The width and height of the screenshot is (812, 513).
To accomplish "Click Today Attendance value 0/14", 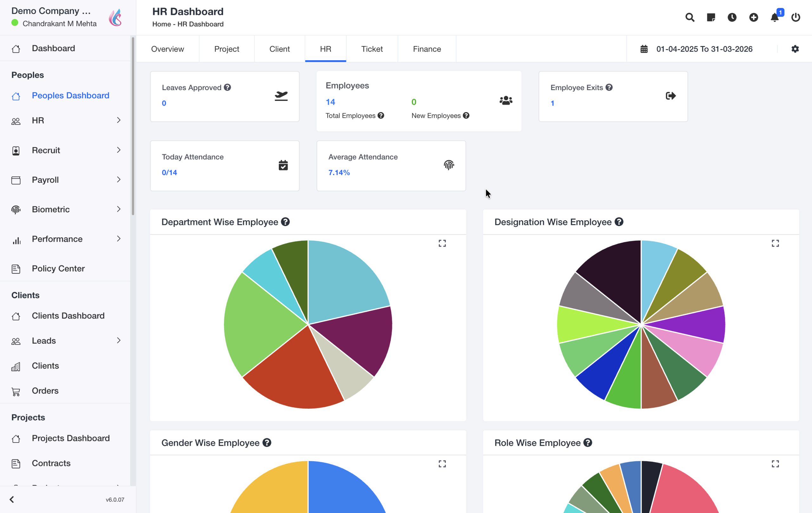I will (169, 172).
